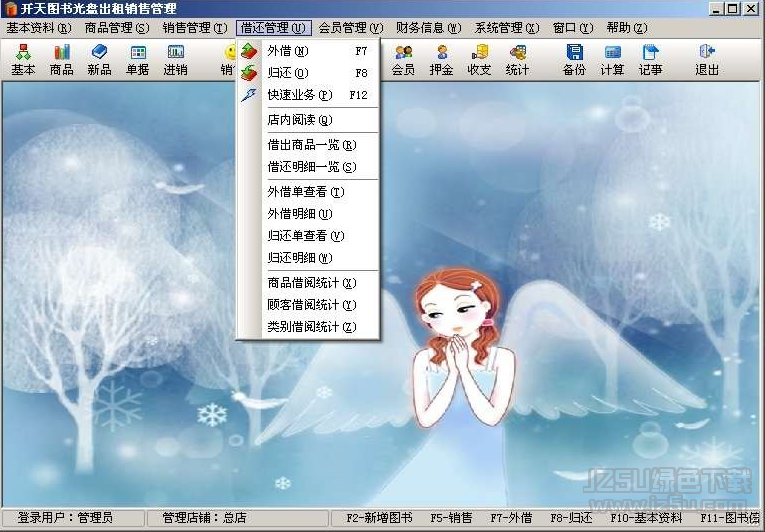This screenshot has width=765, height=532.
Task: Click F7-外借 in status bar
Action: [x=511, y=517]
